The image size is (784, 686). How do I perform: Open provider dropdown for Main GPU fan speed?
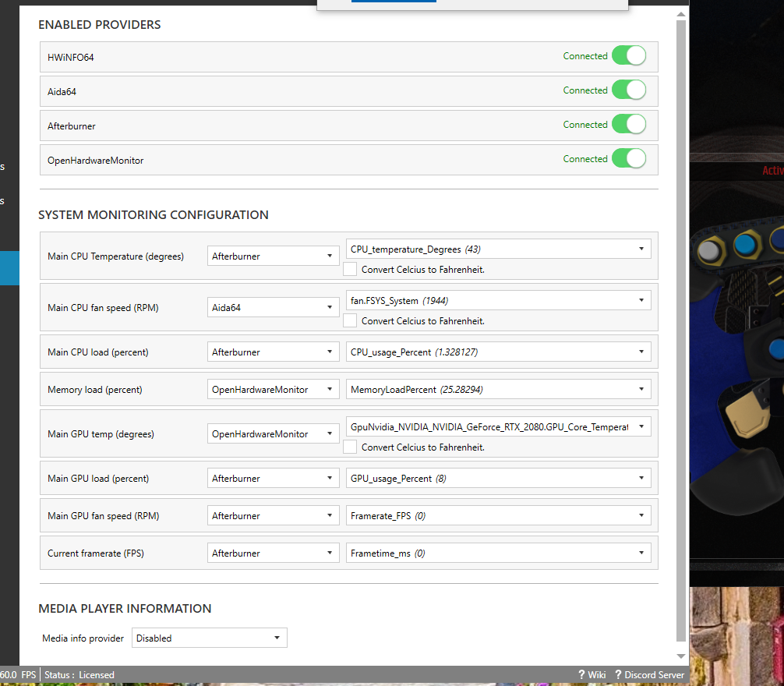point(273,515)
